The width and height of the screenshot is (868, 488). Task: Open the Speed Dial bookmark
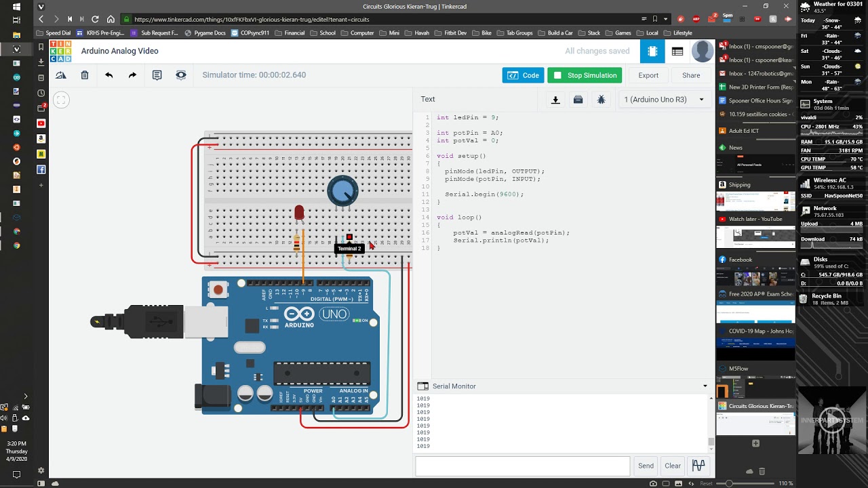click(52, 33)
